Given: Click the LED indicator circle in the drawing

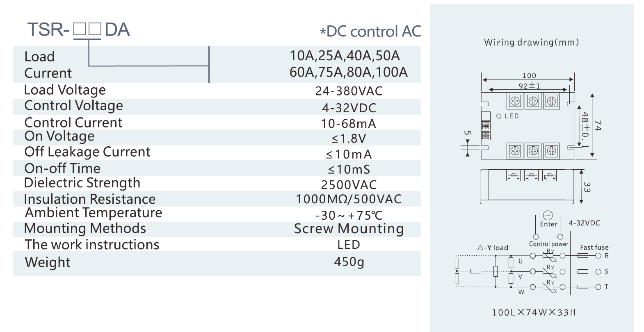Looking at the screenshot, I should (499, 116).
